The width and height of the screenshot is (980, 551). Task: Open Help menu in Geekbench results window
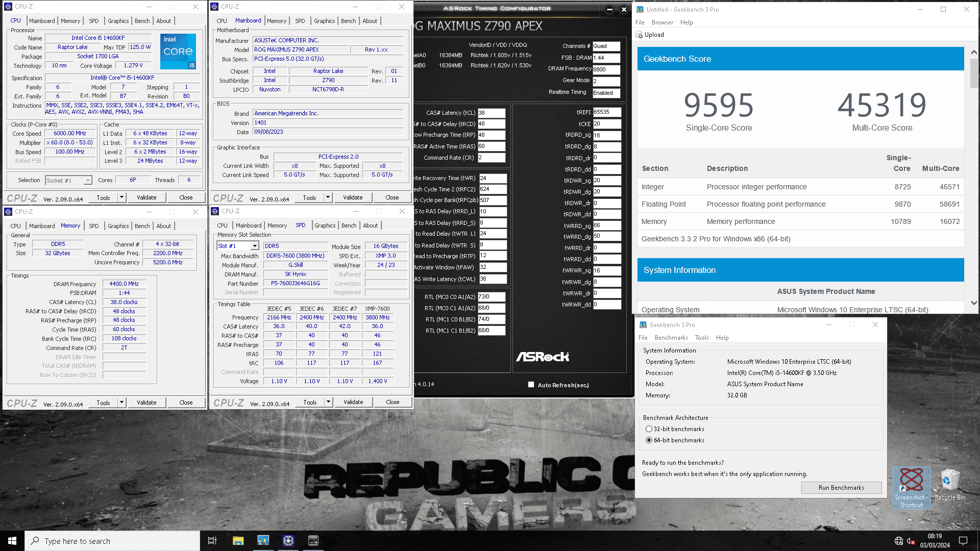tap(687, 22)
